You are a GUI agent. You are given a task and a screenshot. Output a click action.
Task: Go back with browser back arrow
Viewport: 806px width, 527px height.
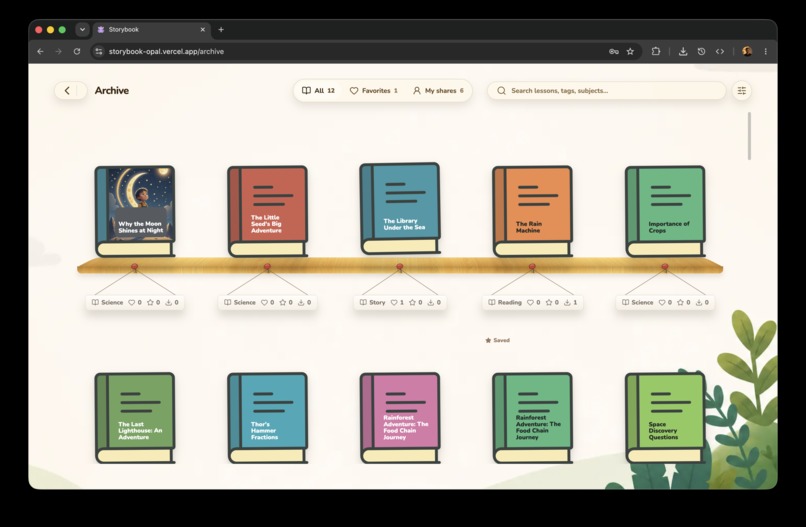point(40,51)
